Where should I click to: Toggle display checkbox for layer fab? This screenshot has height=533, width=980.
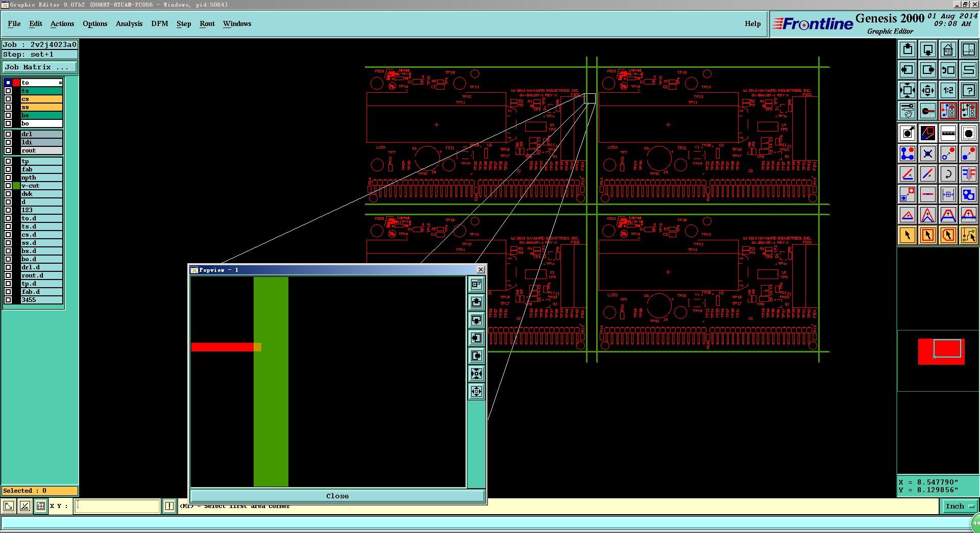coord(8,169)
